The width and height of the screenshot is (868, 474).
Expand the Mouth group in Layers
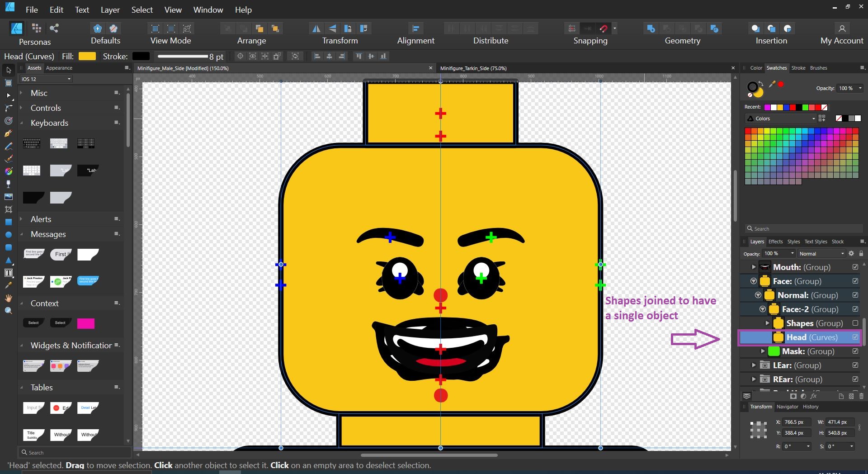point(754,267)
